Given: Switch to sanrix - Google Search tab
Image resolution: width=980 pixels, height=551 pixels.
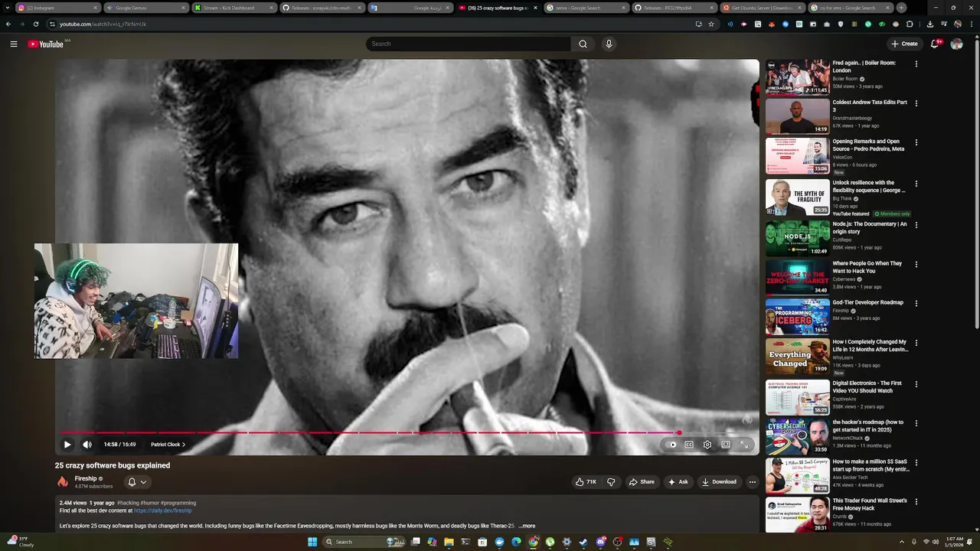Looking at the screenshot, I should point(585,8).
